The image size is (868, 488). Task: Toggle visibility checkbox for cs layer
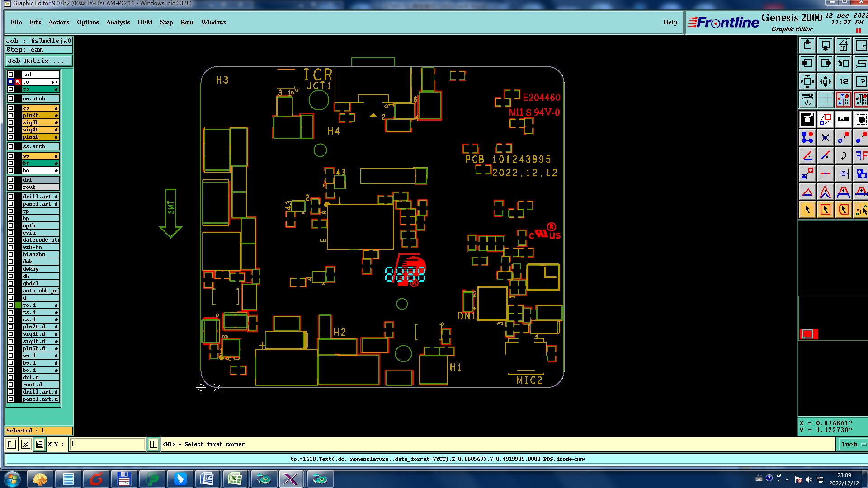click(x=11, y=108)
